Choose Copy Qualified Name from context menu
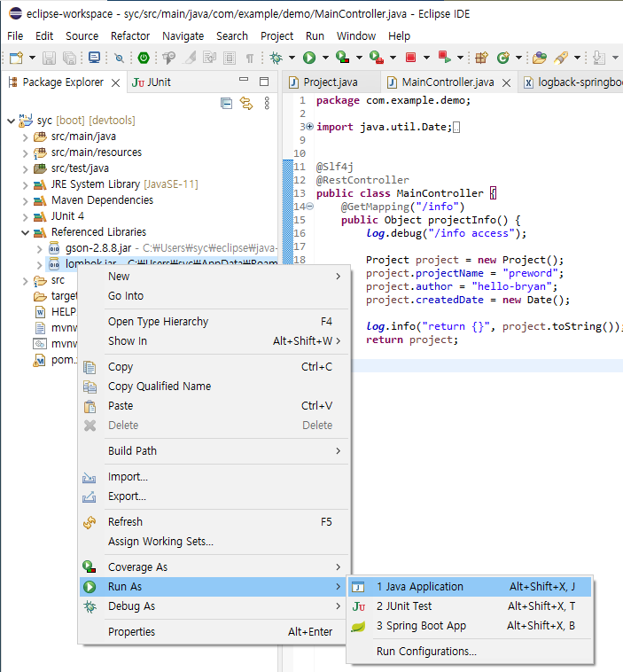Viewport: 623px width, 672px height. [x=214, y=387]
